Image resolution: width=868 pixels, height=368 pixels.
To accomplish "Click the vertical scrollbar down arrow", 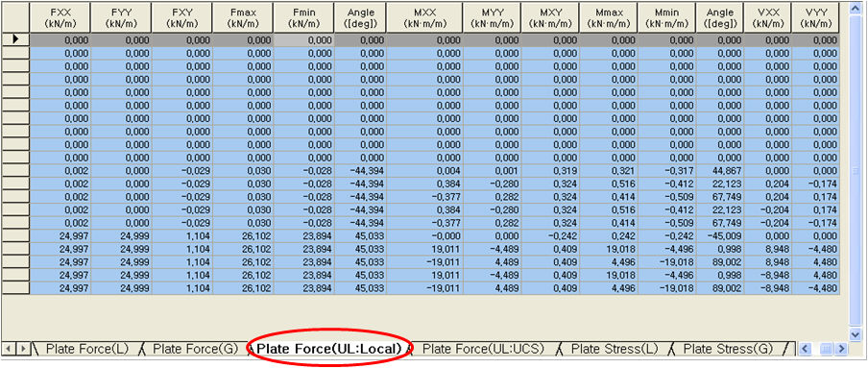I will (x=856, y=334).
